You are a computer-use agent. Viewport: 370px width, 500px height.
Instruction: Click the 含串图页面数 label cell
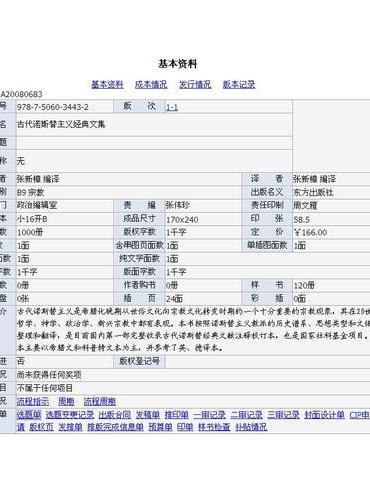click(139, 245)
